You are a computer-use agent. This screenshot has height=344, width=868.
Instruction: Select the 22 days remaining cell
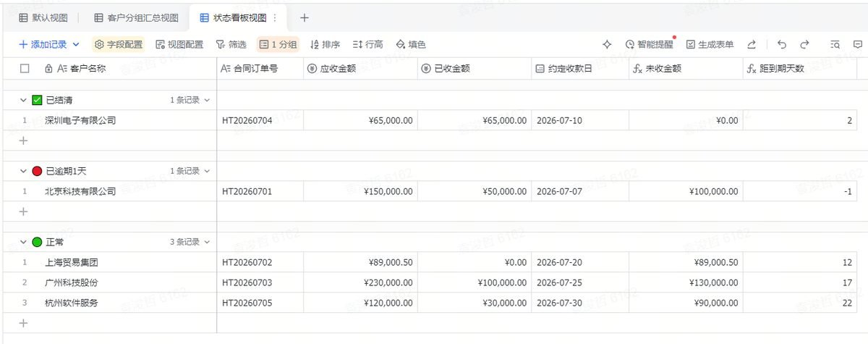[800, 303]
